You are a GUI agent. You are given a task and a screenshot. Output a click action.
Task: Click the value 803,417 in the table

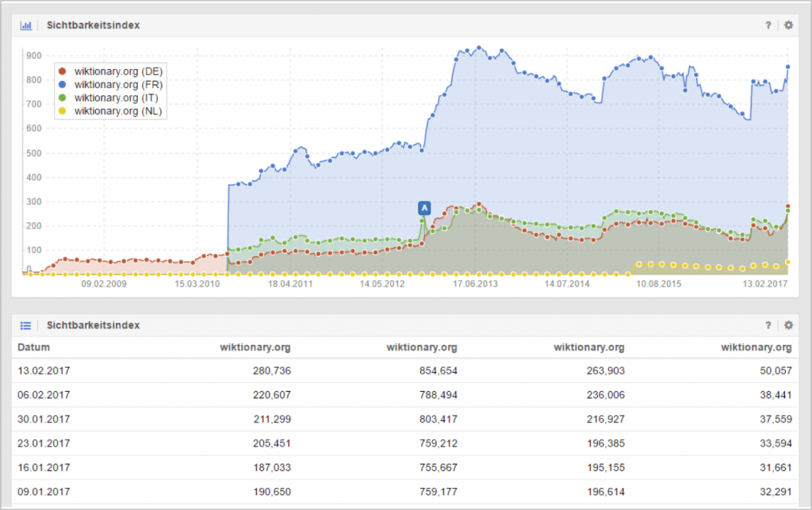[x=439, y=420]
